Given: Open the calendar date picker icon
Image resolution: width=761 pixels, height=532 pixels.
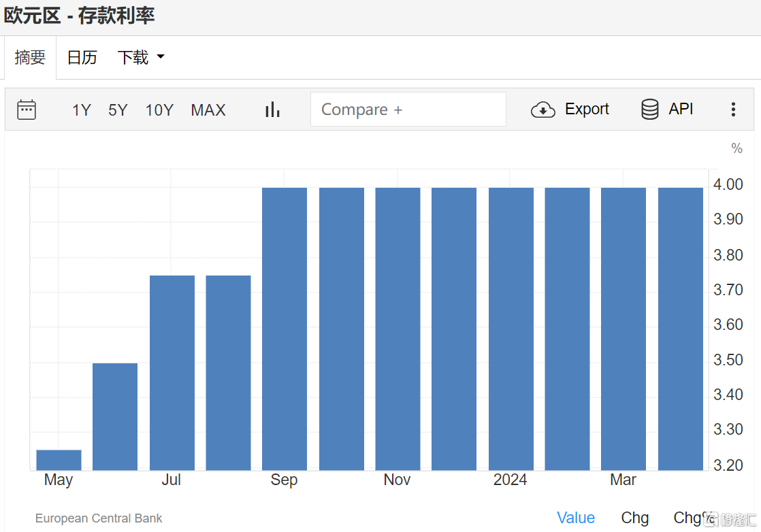Looking at the screenshot, I should [26, 109].
